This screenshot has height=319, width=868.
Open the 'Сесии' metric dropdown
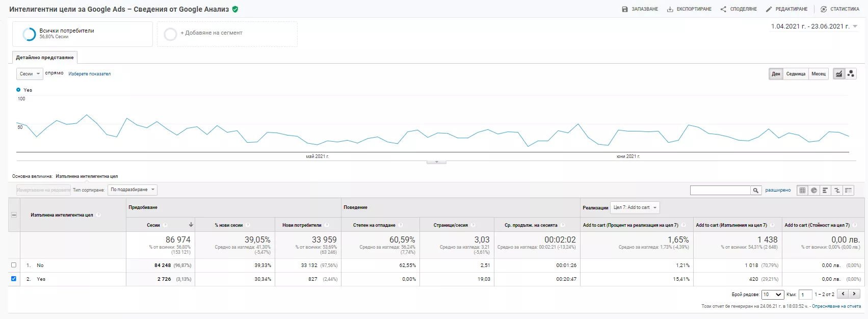pos(30,74)
